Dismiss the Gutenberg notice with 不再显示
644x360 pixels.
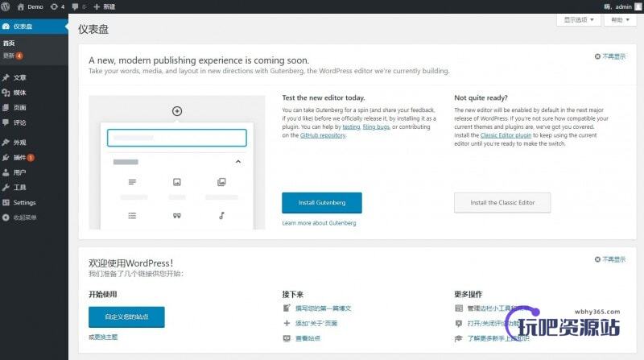click(610, 56)
